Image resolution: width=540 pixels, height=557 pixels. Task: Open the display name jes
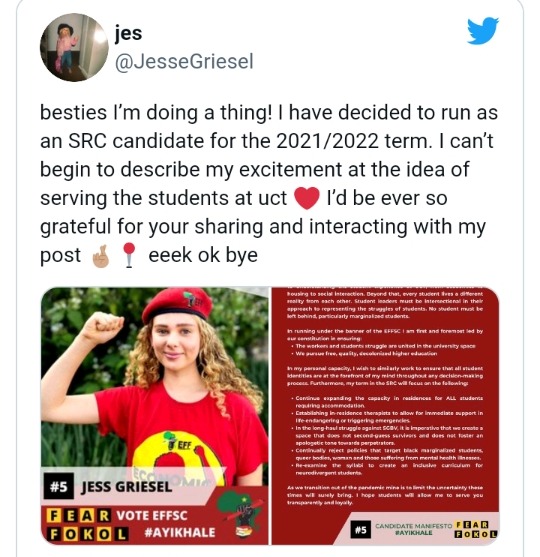point(128,33)
